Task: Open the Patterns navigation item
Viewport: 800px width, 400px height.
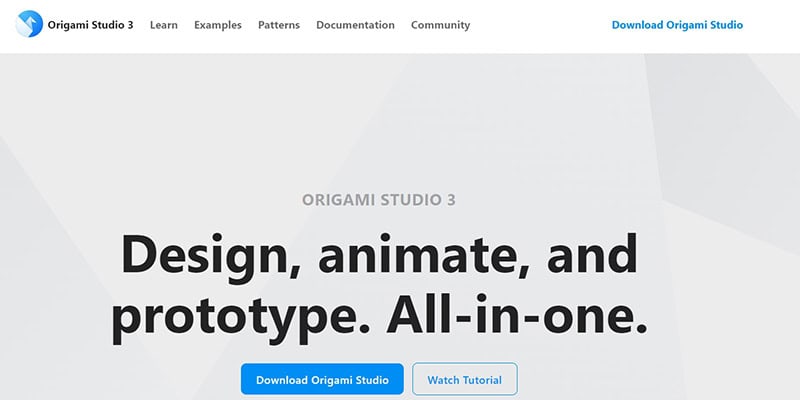Action: click(x=279, y=25)
